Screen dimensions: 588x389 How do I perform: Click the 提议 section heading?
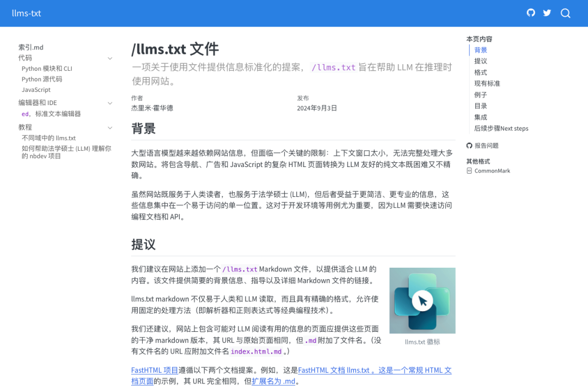coord(143,245)
